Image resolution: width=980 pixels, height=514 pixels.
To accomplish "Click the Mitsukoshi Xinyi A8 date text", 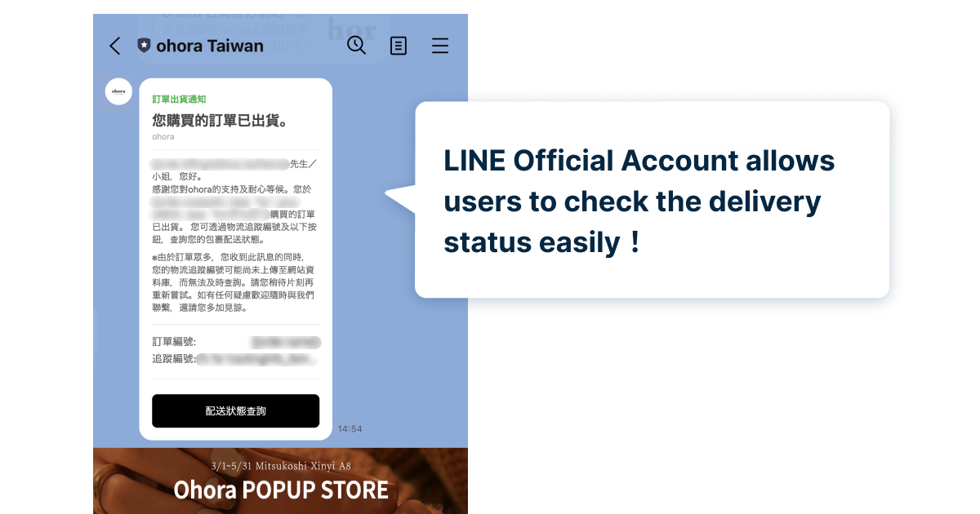I will [x=281, y=466].
